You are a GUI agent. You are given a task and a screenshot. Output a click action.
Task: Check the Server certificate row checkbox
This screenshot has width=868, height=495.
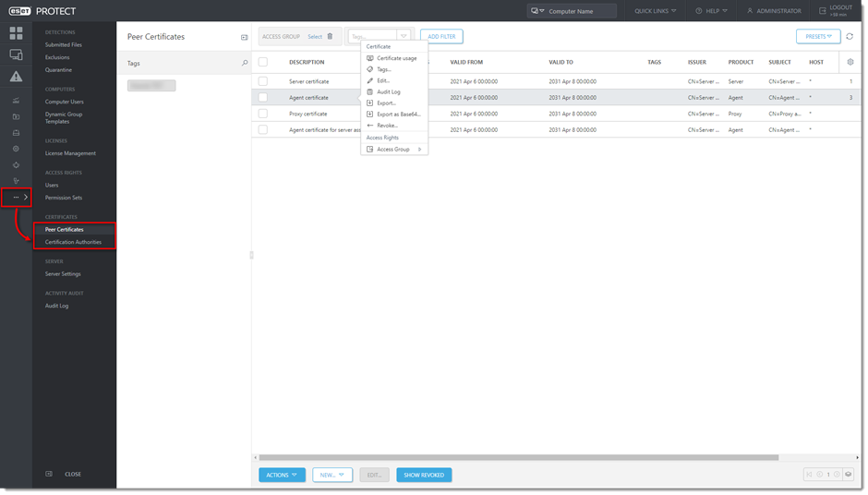click(x=263, y=81)
